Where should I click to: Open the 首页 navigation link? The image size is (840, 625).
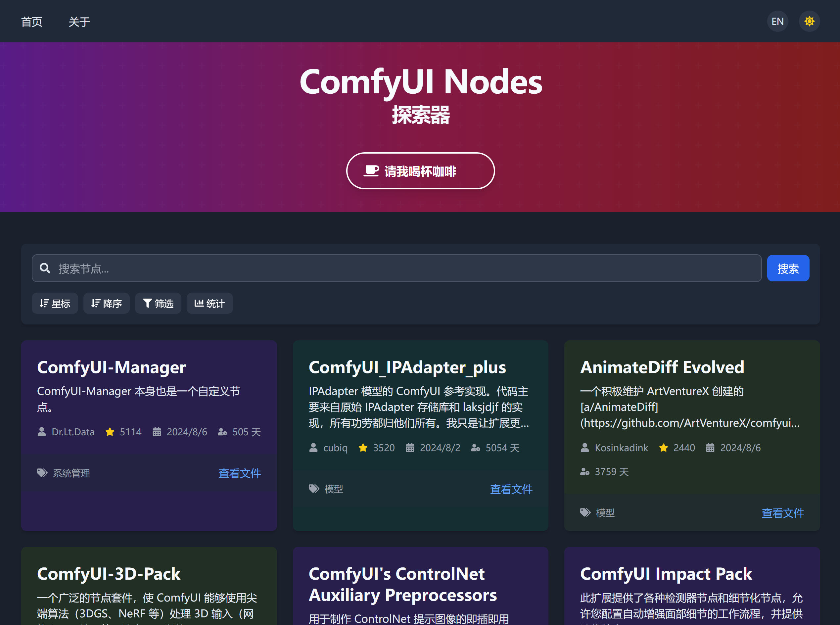(x=32, y=22)
